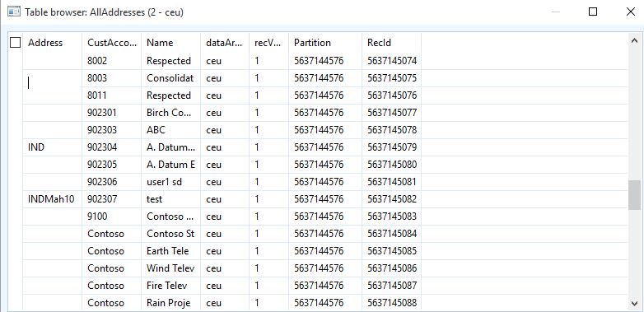Click the Contoso ... name cell
This screenshot has height=312, width=644.
pos(170,217)
